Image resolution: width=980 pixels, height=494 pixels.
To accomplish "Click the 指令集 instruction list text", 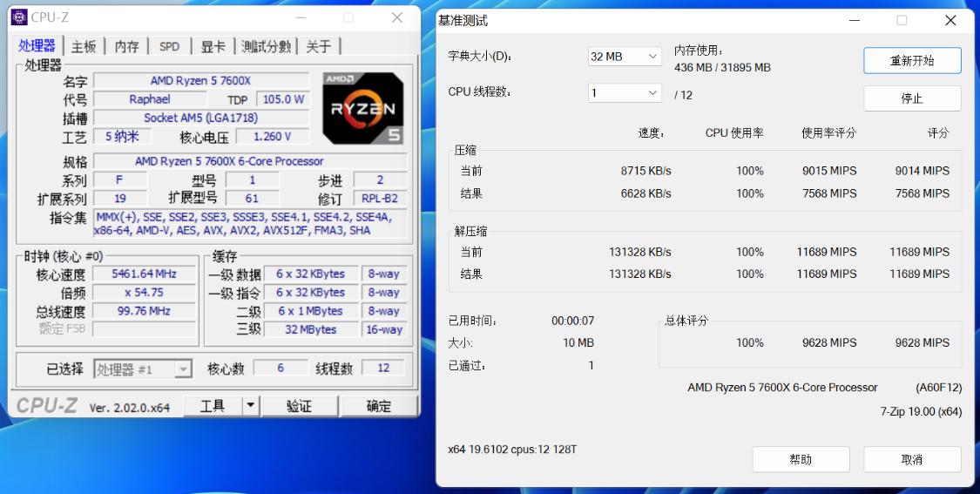I will coord(250,224).
